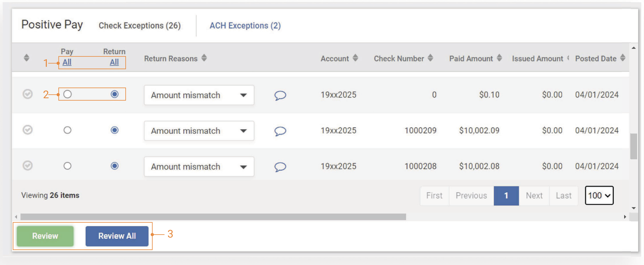Select Return radio for check 1000209
644x265 pixels.
pos(115,130)
